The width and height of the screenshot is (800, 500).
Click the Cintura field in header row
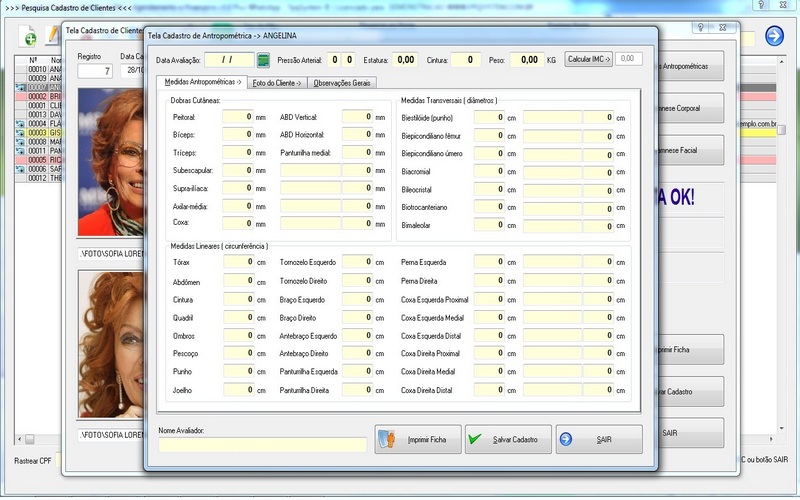point(465,60)
